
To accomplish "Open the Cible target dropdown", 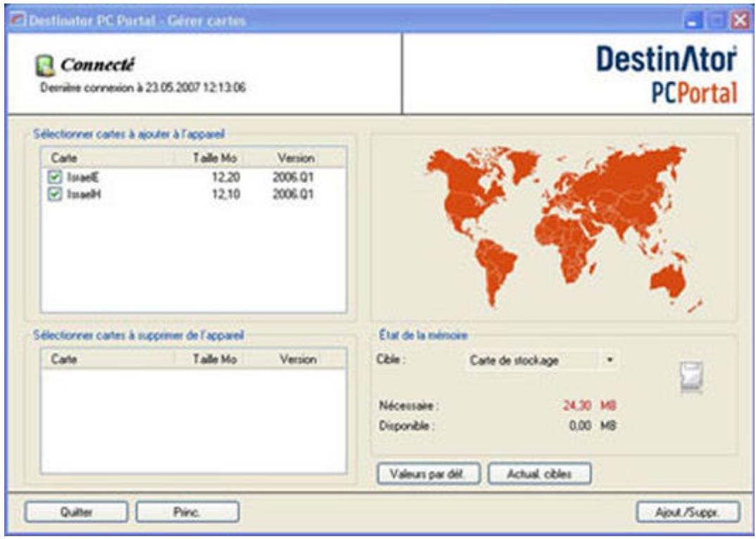I will click(x=542, y=360).
